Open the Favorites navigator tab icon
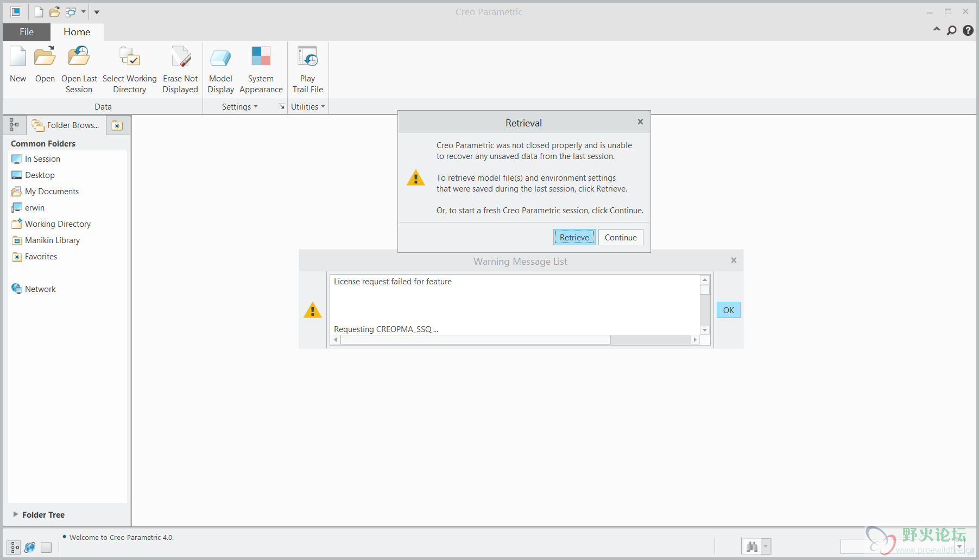The image size is (979, 560). point(117,125)
